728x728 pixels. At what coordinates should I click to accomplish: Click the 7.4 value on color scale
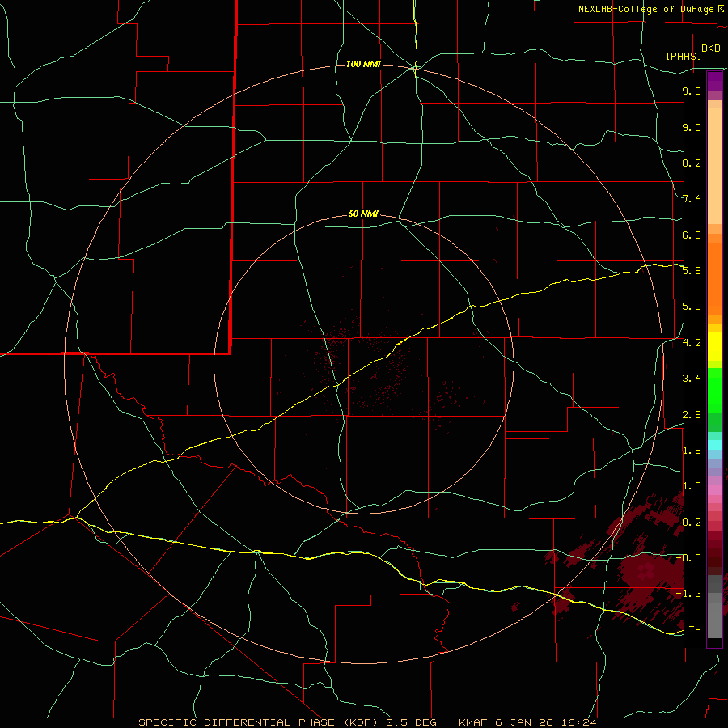(x=692, y=199)
